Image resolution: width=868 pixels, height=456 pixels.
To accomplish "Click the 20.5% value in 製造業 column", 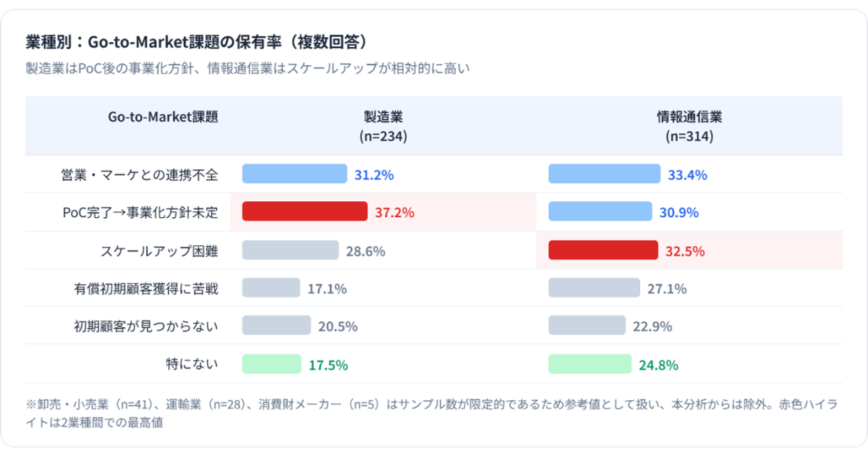I will [338, 326].
